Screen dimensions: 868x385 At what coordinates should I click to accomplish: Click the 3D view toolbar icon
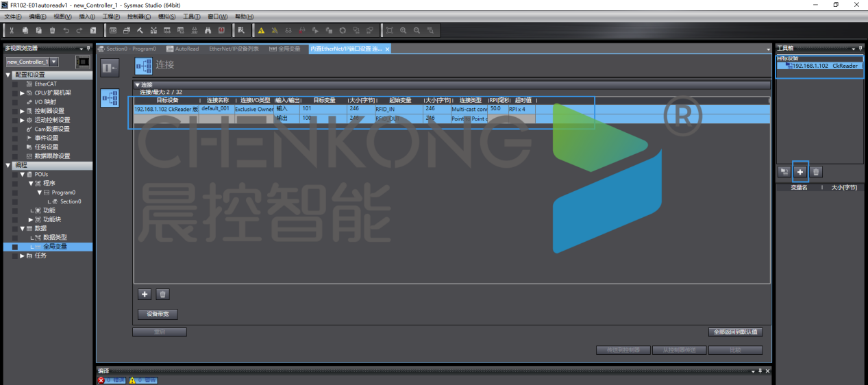(x=113, y=30)
